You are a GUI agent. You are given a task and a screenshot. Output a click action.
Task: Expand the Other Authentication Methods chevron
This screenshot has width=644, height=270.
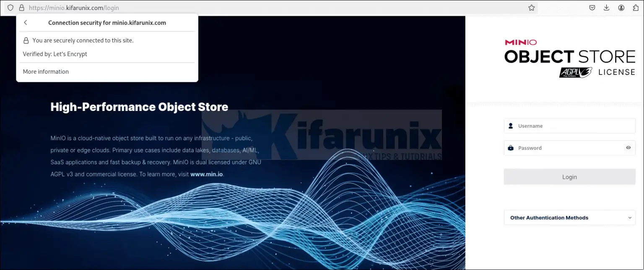630,218
